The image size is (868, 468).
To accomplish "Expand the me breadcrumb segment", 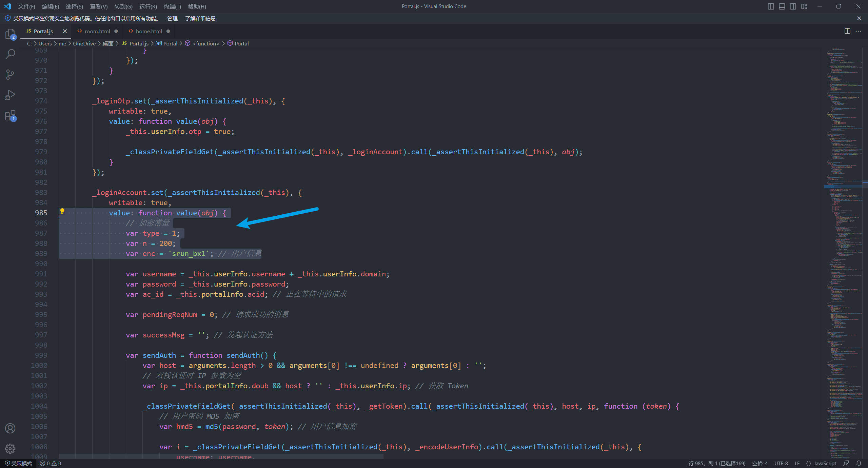I will click(62, 43).
